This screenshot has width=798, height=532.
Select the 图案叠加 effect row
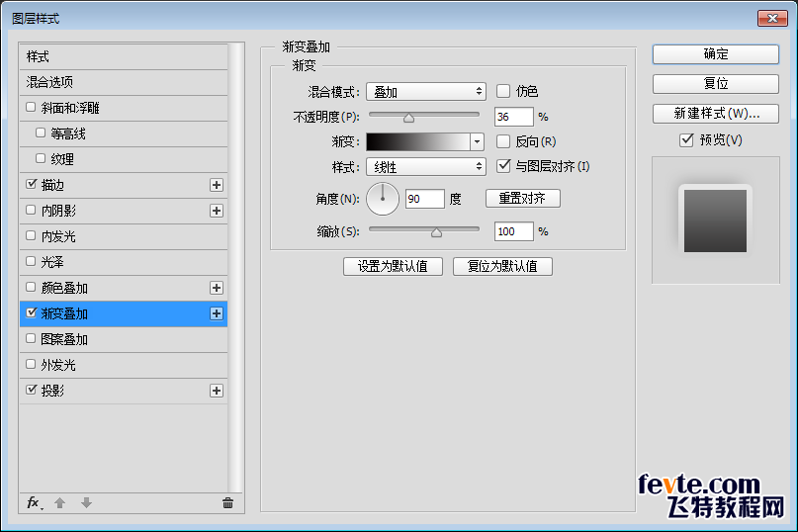(x=124, y=339)
